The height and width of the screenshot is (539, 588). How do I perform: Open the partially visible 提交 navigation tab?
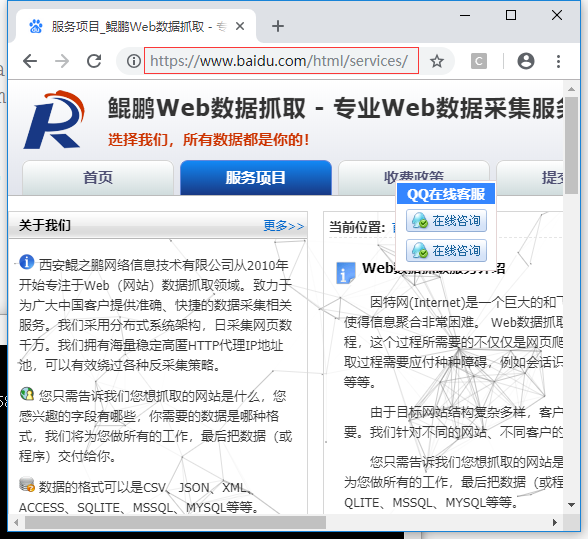[x=530, y=177]
